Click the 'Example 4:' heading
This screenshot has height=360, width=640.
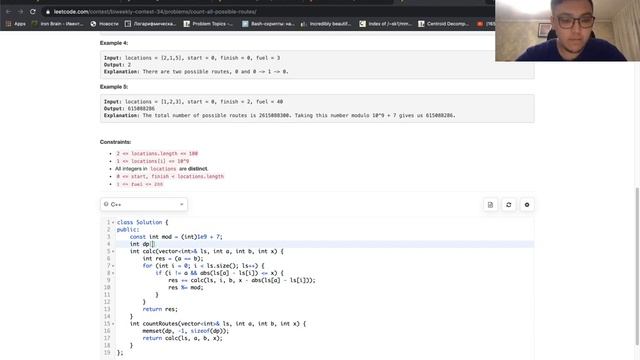[114, 43]
